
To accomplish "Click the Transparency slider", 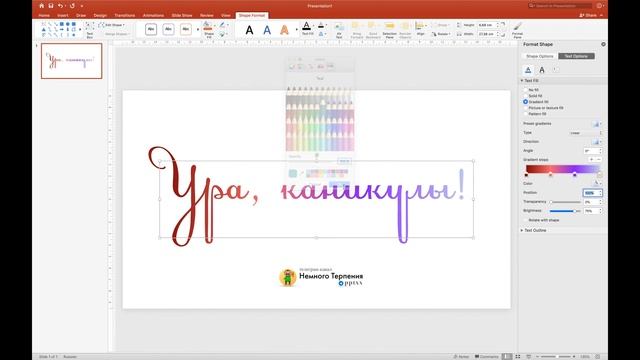I will 566,202.
